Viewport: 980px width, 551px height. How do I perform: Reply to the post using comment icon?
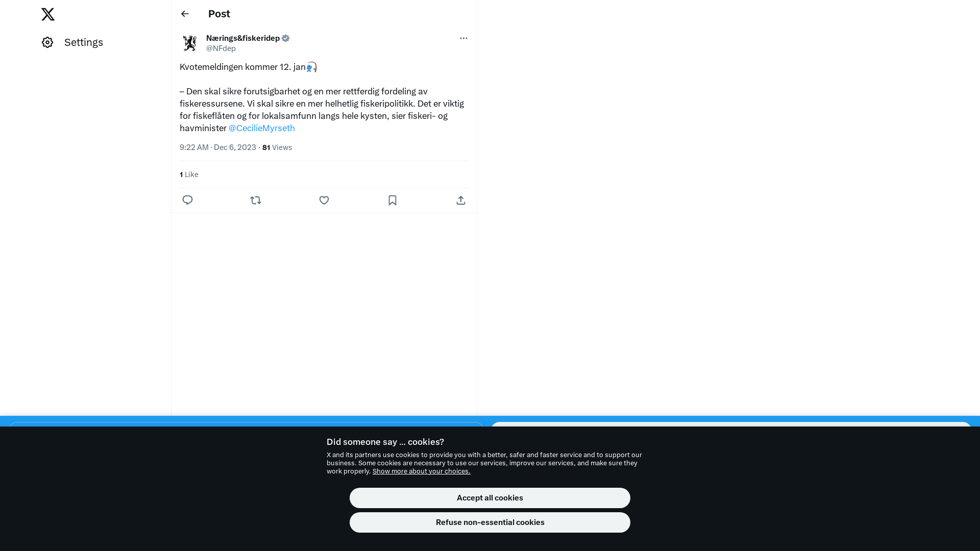point(187,200)
